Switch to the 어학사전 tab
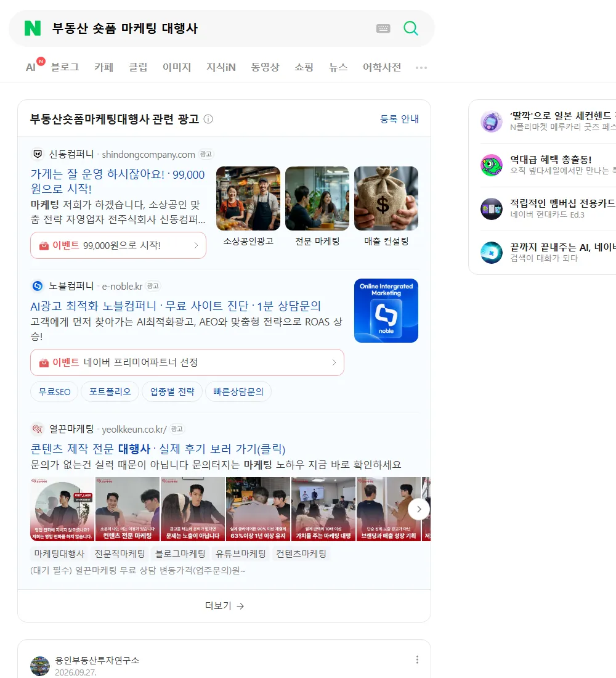Viewport: 616px width, 678px height. tap(382, 67)
